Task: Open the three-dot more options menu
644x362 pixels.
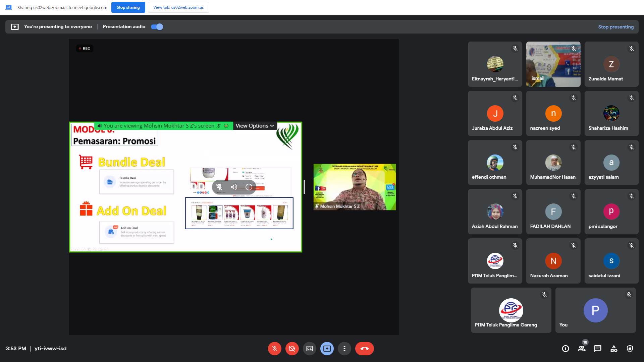Action: pos(344,349)
